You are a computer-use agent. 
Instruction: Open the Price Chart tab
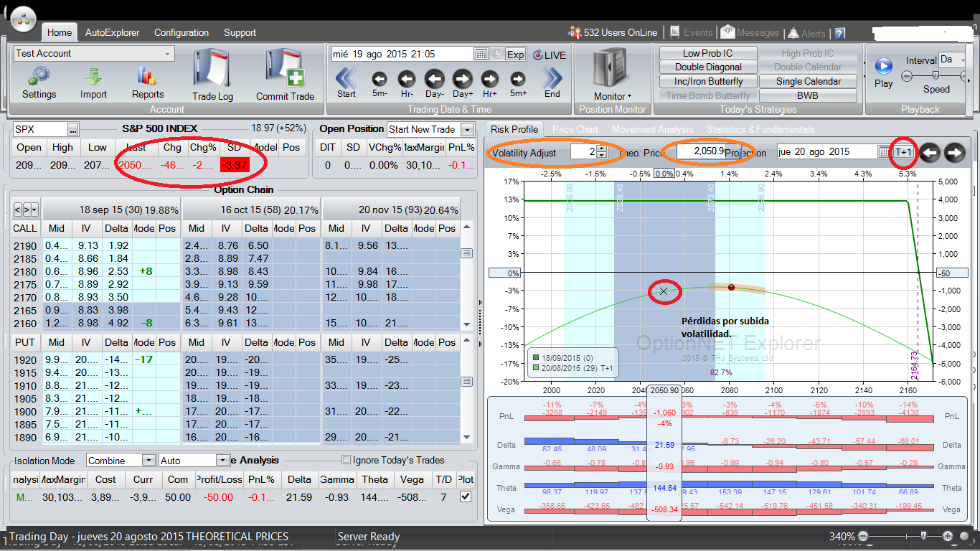click(575, 129)
